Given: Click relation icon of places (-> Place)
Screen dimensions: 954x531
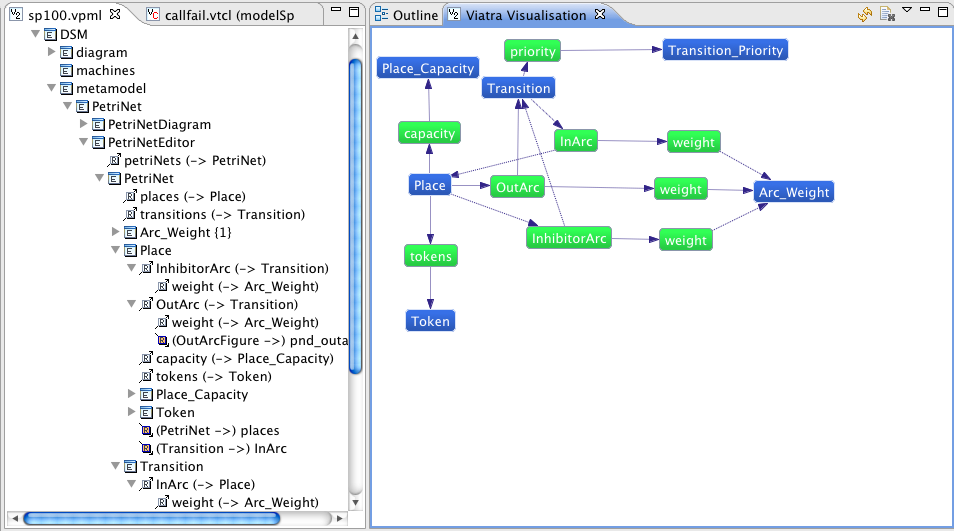Looking at the screenshot, I should [130, 196].
